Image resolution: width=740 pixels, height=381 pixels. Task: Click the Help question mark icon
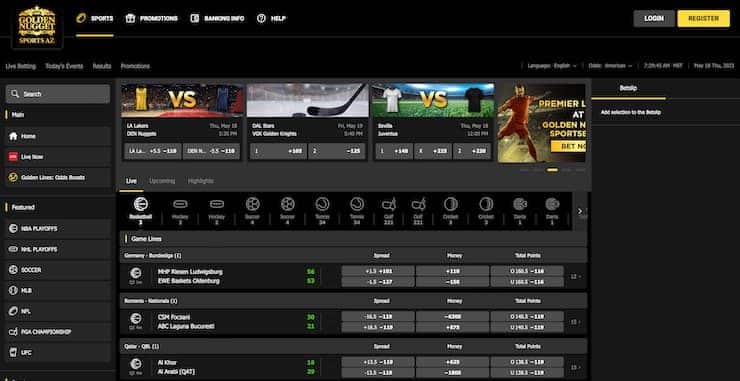tap(261, 18)
